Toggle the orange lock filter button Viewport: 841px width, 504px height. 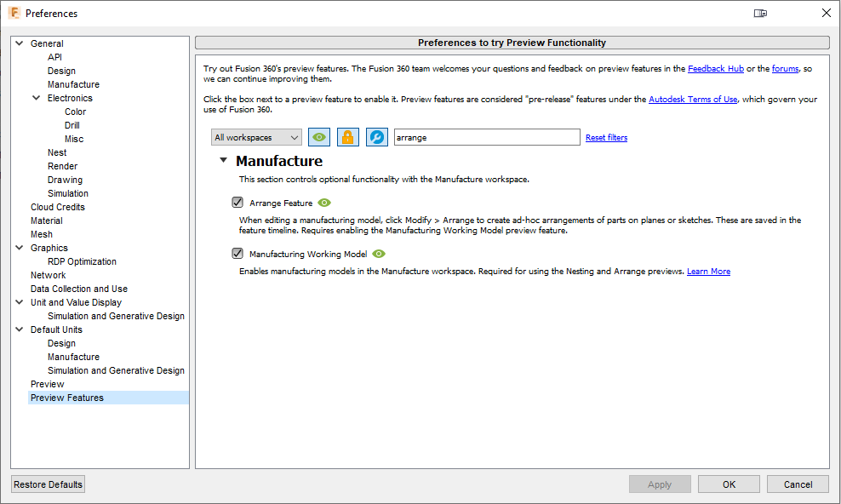(348, 137)
